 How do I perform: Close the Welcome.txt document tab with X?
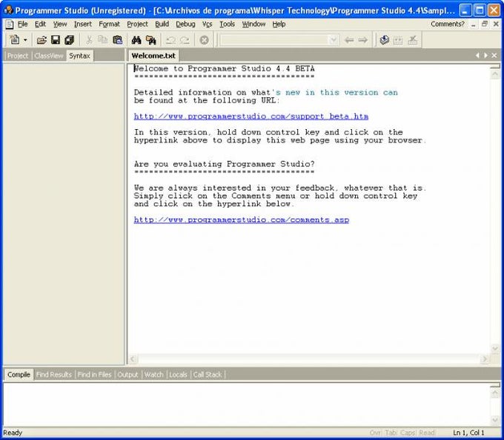pyautogui.click(x=494, y=56)
